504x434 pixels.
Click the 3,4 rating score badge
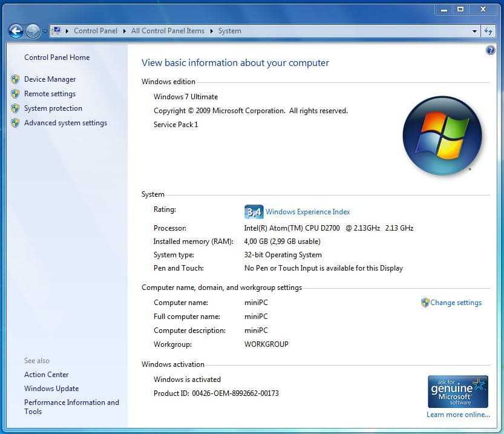254,211
